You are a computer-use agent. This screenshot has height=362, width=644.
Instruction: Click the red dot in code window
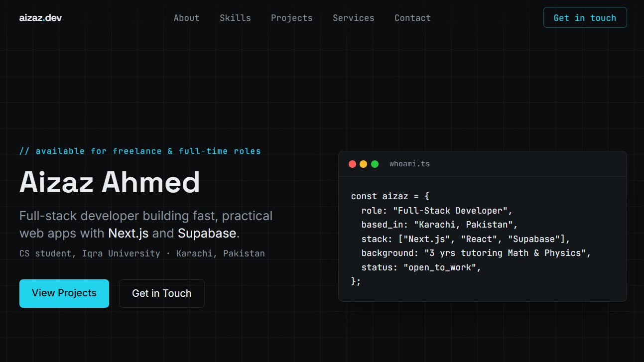(x=352, y=164)
